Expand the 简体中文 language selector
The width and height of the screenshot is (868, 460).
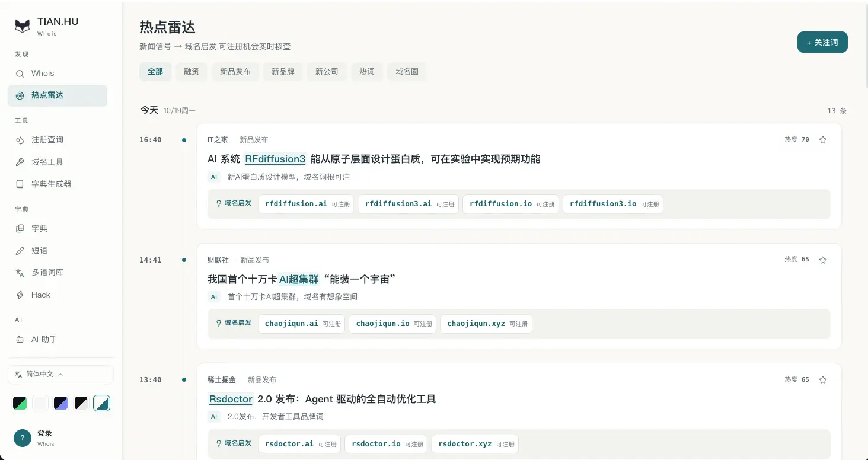pos(60,375)
